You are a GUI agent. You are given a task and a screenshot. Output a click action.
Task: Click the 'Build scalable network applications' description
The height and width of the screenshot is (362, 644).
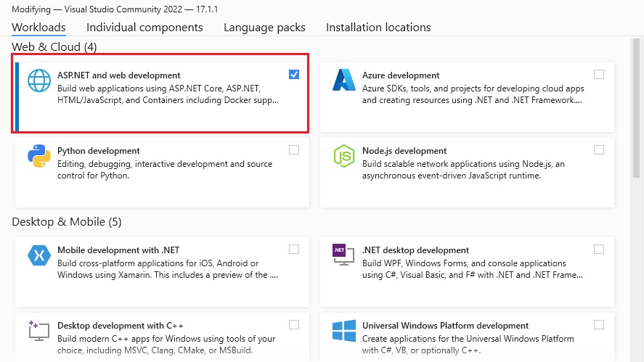(463, 170)
